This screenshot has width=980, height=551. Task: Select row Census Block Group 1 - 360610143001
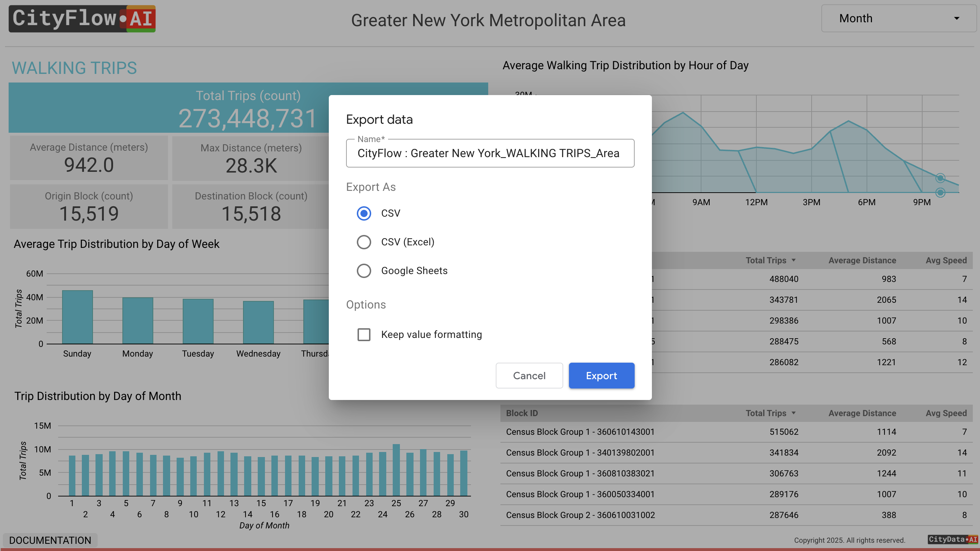tap(737, 432)
